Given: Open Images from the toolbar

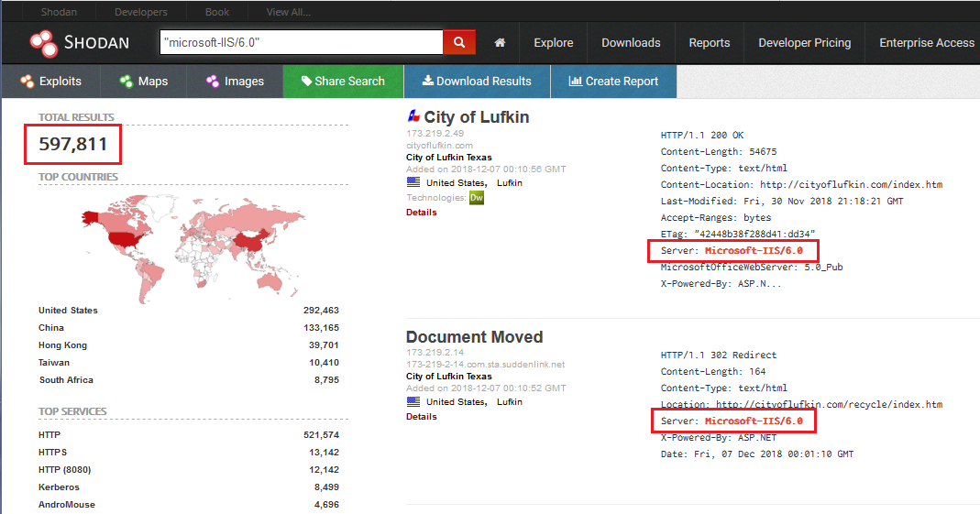Looking at the screenshot, I should [235, 82].
